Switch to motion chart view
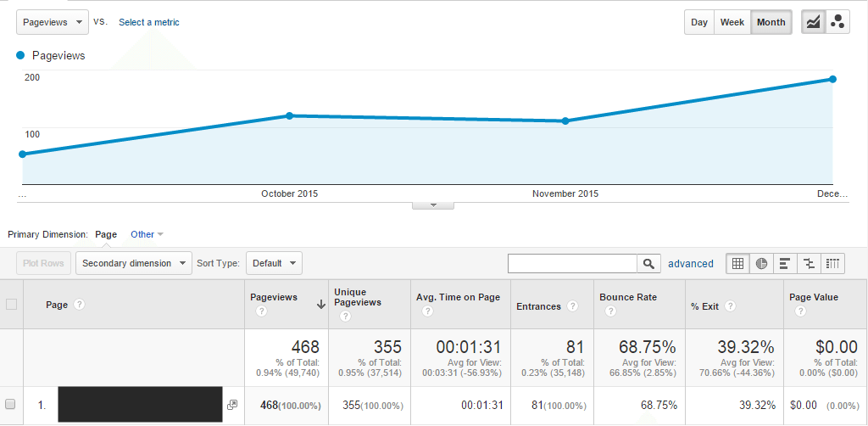The height and width of the screenshot is (426, 868). pyautogui.click(x=837, y=22)
